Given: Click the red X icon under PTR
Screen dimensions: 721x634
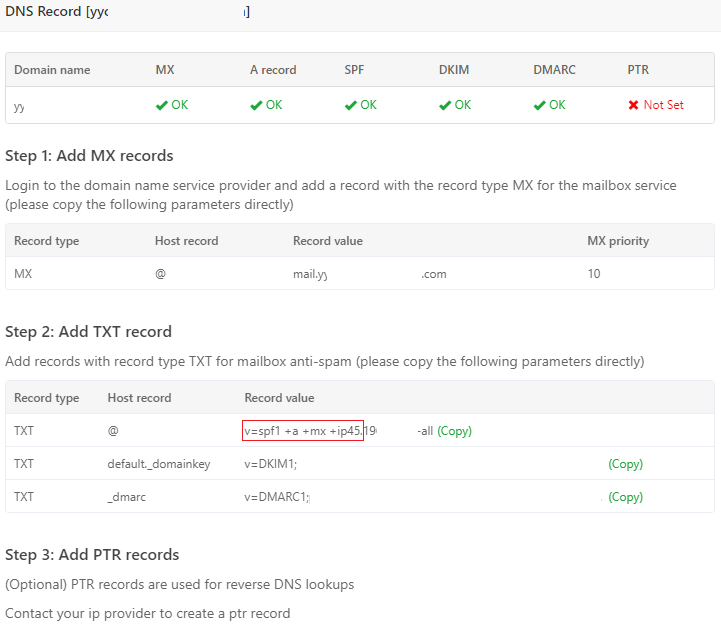Looking at the screenshot, I should (633, 105).
